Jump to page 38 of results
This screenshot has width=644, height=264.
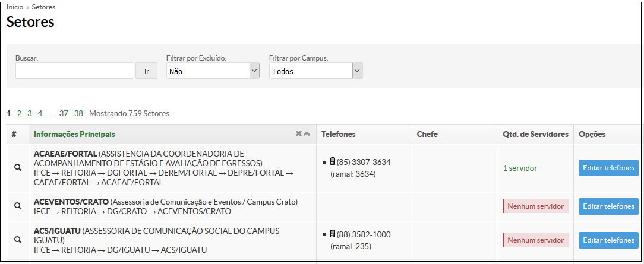[79, 113]
